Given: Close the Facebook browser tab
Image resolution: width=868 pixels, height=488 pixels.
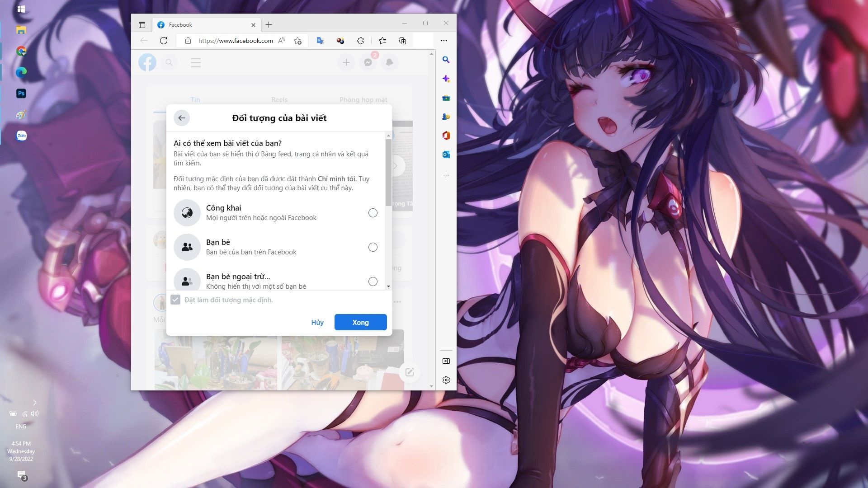Looking at the screenshot, I should point(253,25).
